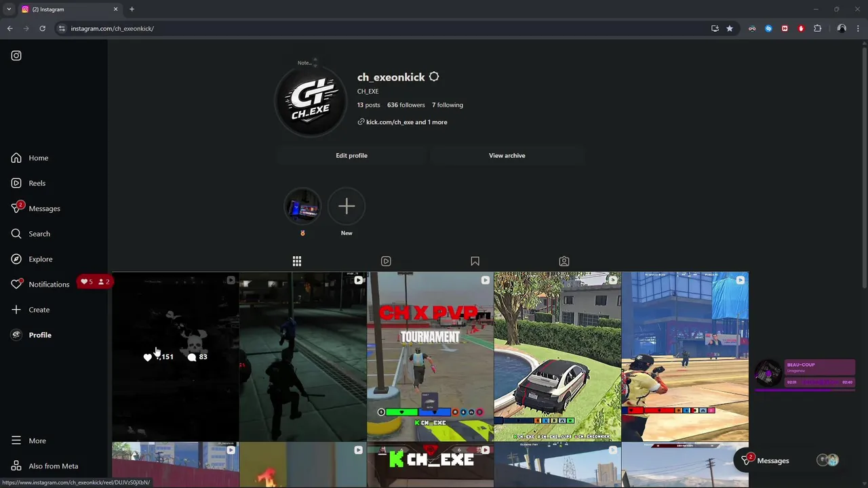Open the CH X PVP Tournament reel
This screenshot has width=868, height=488.
[430, 357]
